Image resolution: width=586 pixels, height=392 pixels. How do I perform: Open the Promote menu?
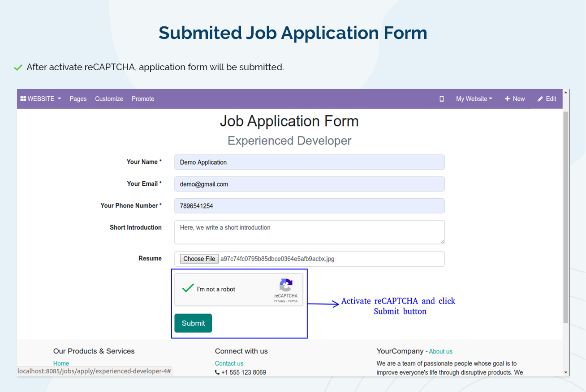pyautogui.click(x=143, y=99)
